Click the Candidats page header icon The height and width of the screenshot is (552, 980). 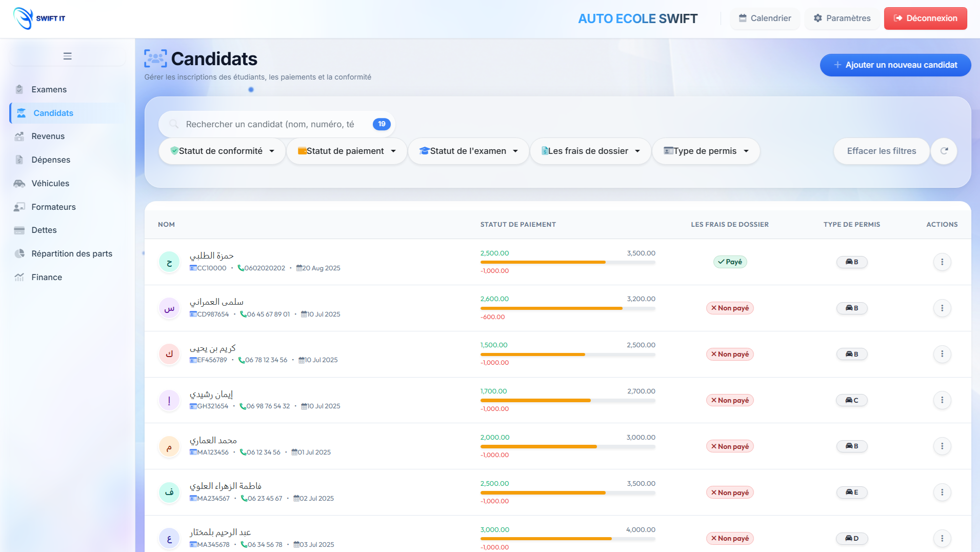click(x=155, y=58)
